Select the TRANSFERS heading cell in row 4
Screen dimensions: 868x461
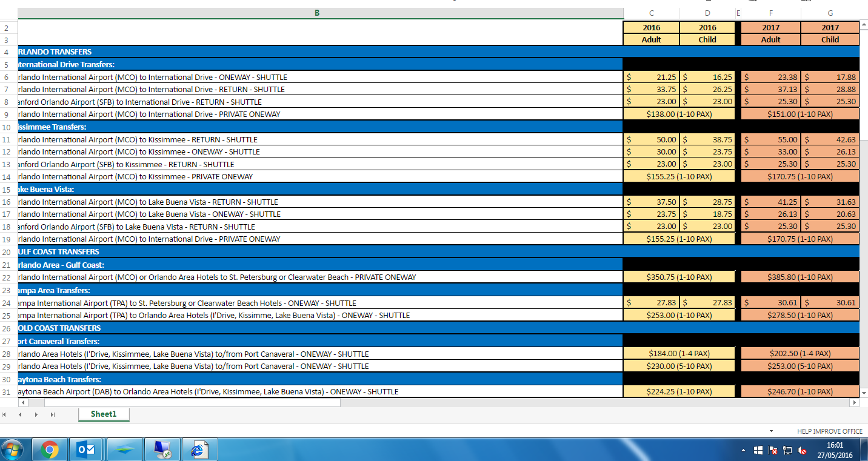pos(321,52)
